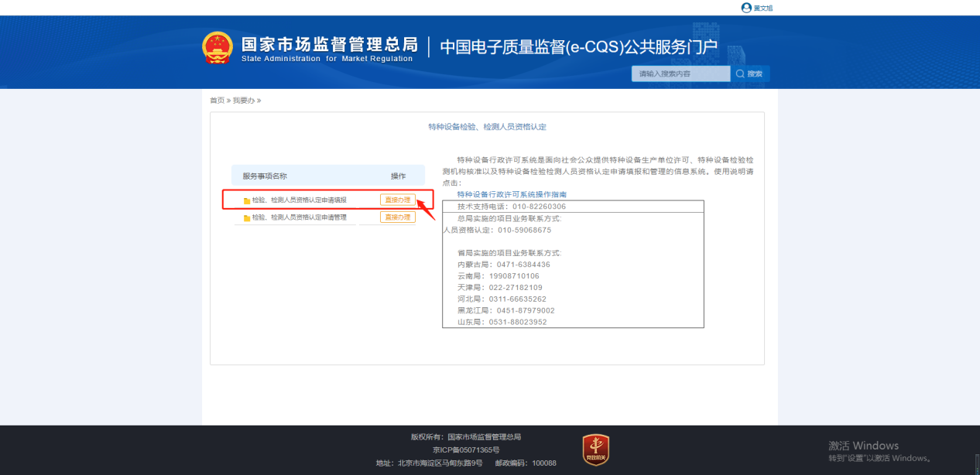Select 检验、检测人员资格认定申请填报 service item
Image resolution: width=980 pixels, height=475 pixels.
[x=299, y=200]
